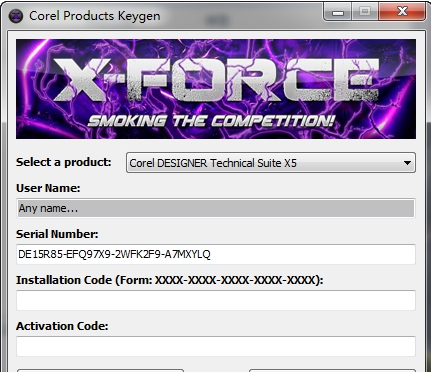Screen dimensions: 431x372
Task: Click the partially visible bottom-left button
Action: click(x=100, y=370)
